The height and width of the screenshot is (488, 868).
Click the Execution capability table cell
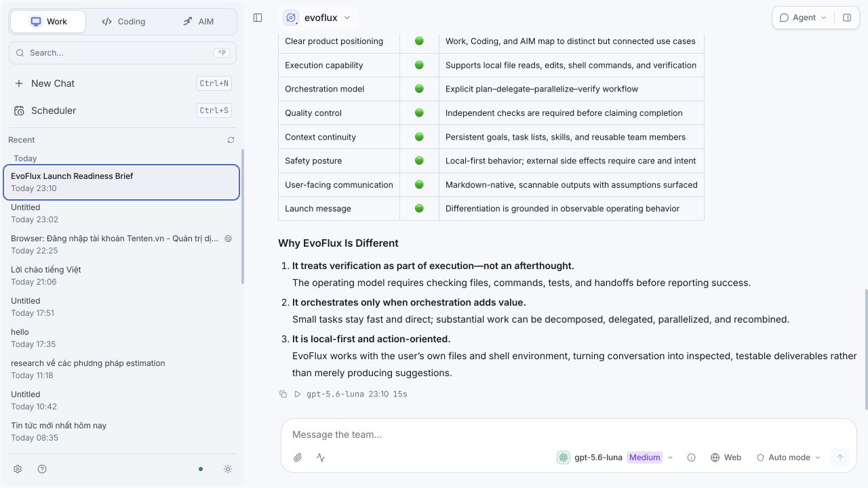[x=339, y=65]
